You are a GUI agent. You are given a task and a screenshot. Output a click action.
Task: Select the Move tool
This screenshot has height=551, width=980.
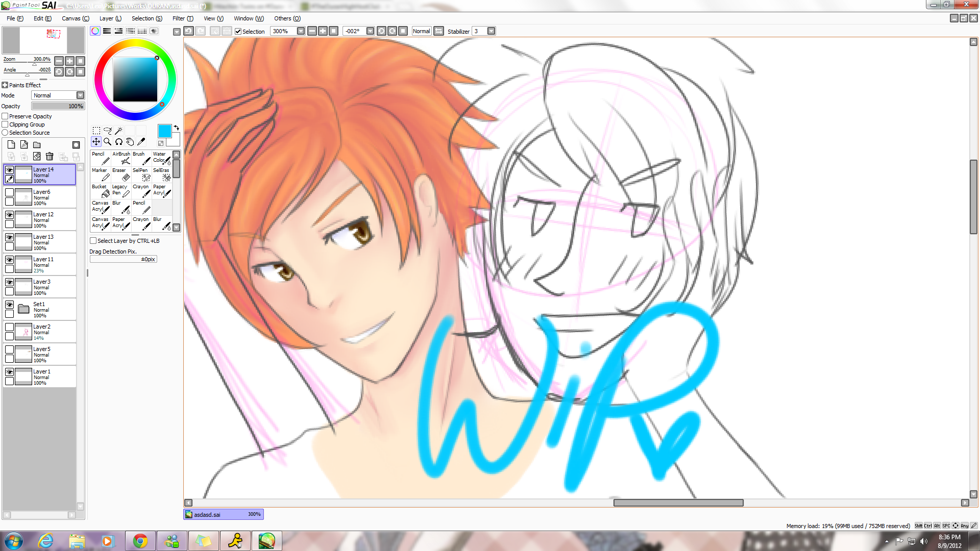pyautogui.click(x=96, y=142)
